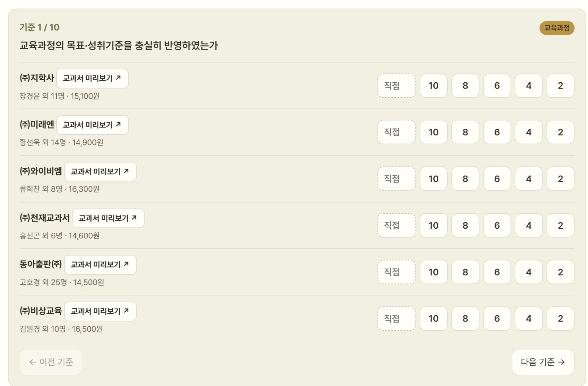Open 와이비엠 textbook preview
This screenshot has height=386, width=588.
coord(100,172)
